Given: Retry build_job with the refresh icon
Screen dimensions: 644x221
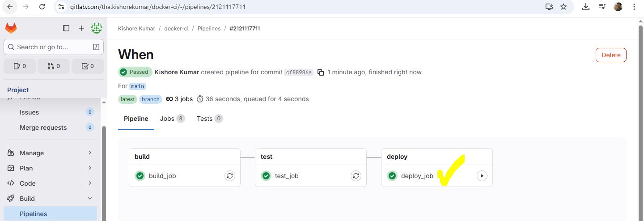Looking at the screenshot, I should [230, 176].
